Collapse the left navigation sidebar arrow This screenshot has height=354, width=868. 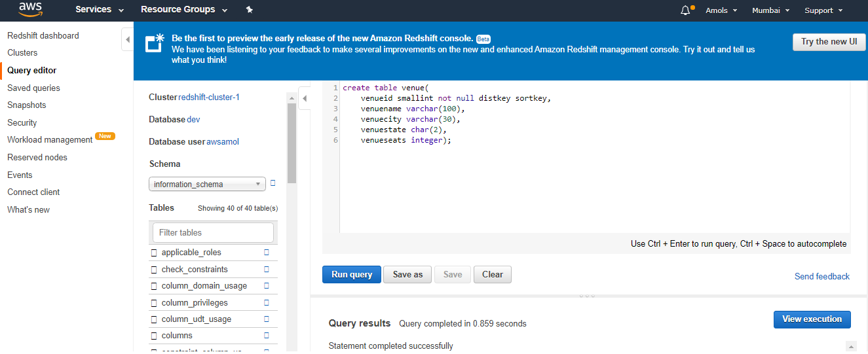127,39
